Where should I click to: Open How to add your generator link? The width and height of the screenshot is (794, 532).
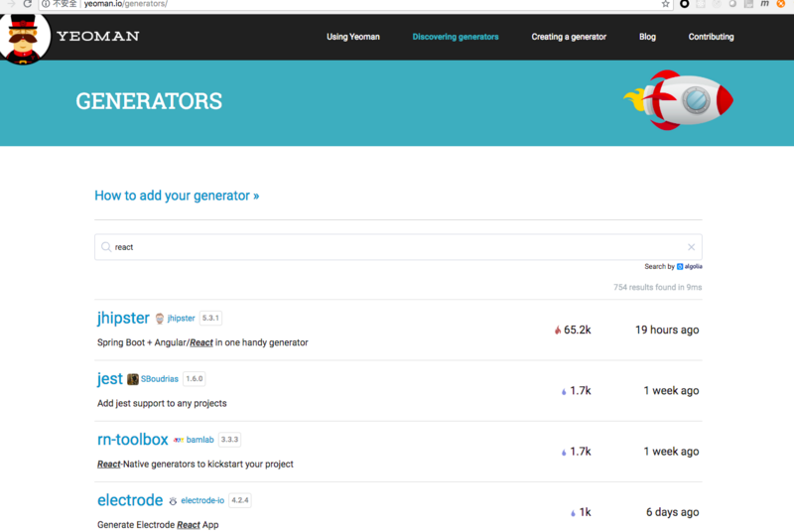[177, 196]
